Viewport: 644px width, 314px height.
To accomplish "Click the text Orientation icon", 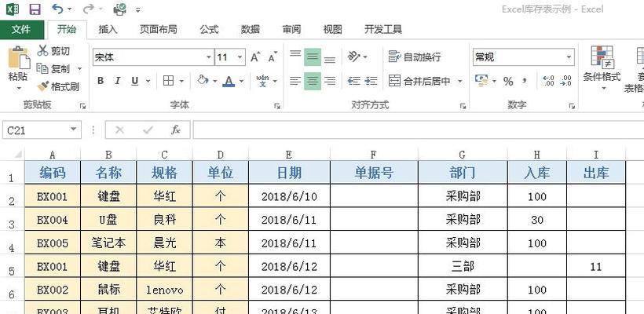I will [x=353, y=57].
